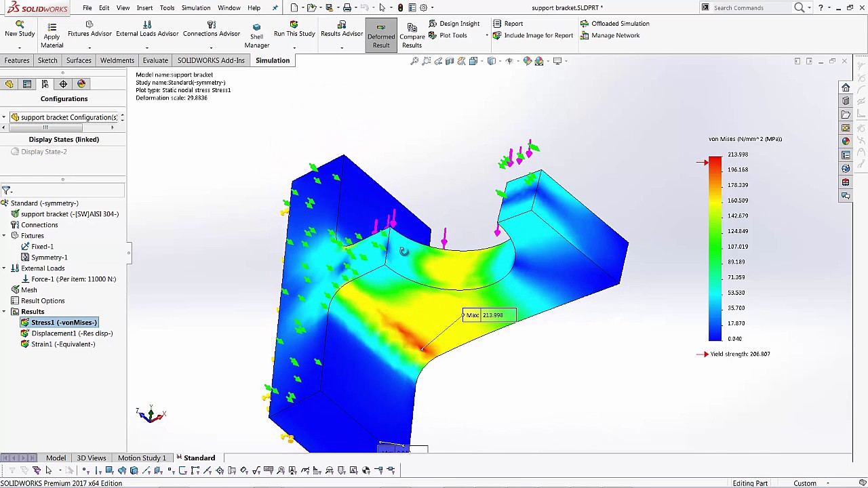Open the Custom units dropdown in status bar
Viewport: 868px width, 488px height.
811,483
